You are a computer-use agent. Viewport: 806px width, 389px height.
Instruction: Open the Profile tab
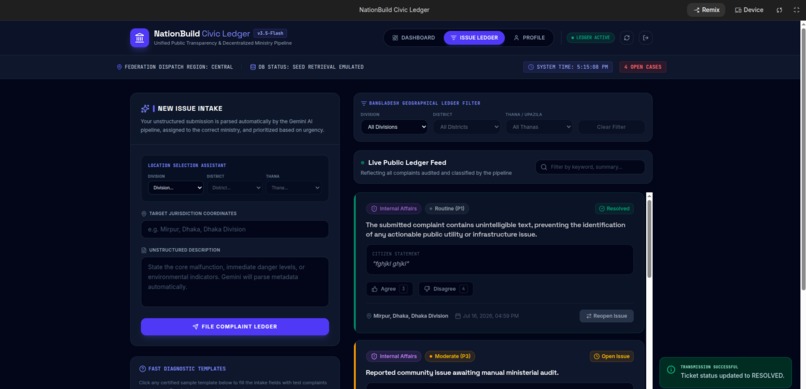529,38
